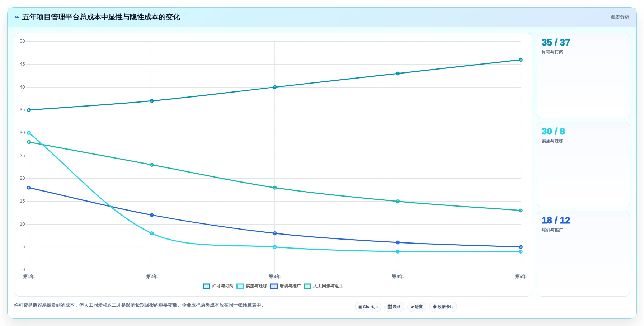Image resolution: width=644 pixels, height=326 pixels.
Task: Toggle the 培训与推广 legend series
Action: click(286, 286)
